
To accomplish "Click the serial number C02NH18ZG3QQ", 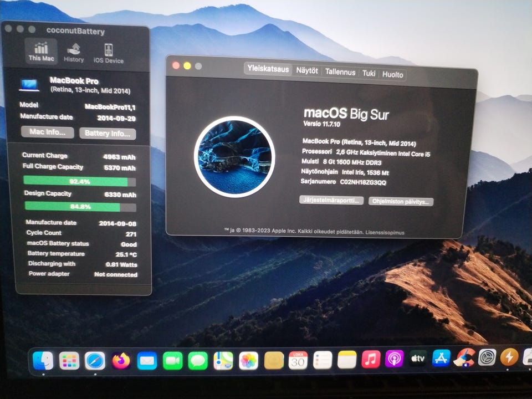I will pyautogui.click(x=362, y=182).
